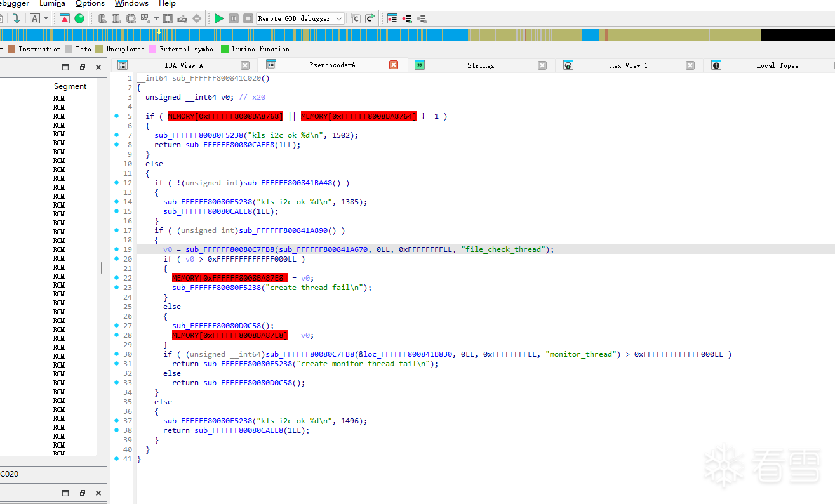The height and width of the screenshot is (504, 835).
Task: Click the red triangle window toolbar icon
Action: click(x=65, y=18)
